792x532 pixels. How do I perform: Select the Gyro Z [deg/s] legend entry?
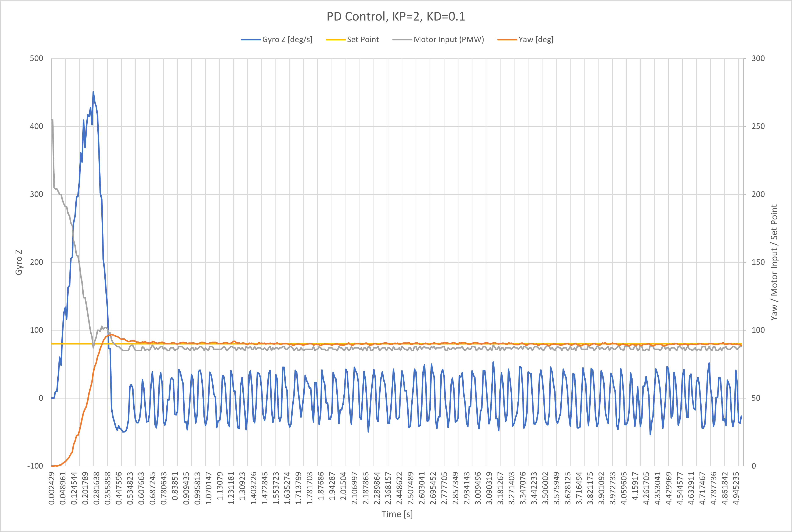pos(276,39)
